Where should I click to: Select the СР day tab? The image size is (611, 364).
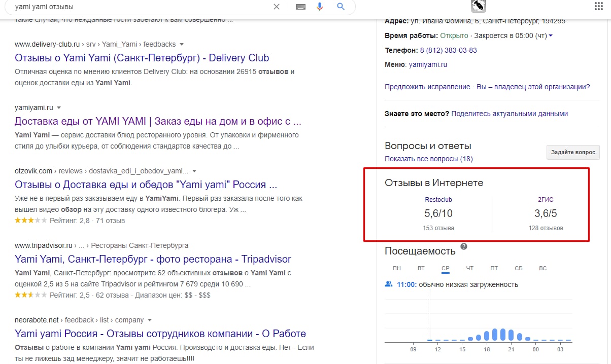(446, 268)
